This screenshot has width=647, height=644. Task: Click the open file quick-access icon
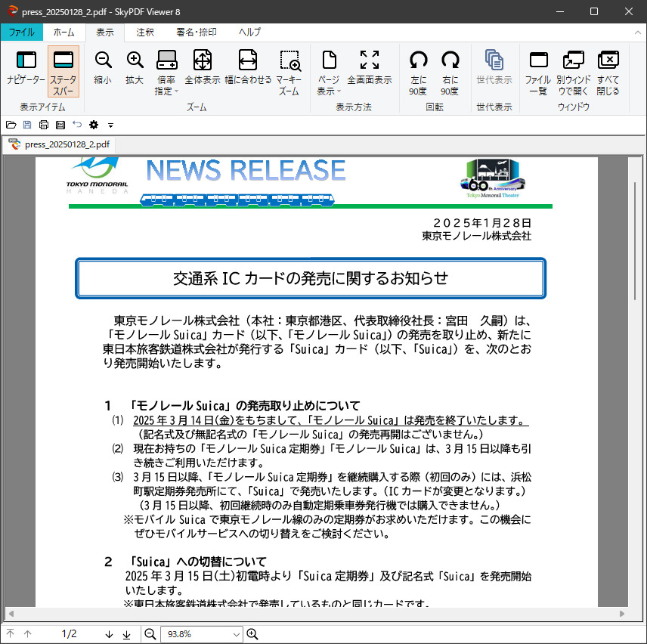pyautogui.click(x=11, y=125)
